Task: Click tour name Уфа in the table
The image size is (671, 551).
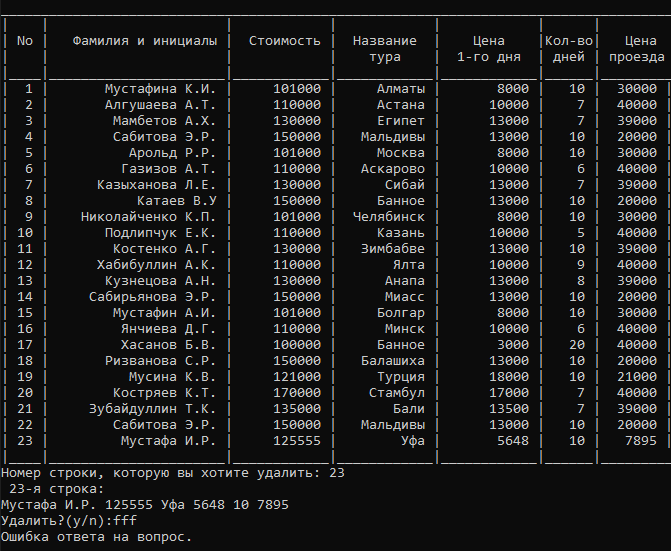Action: tap(413, 441)
